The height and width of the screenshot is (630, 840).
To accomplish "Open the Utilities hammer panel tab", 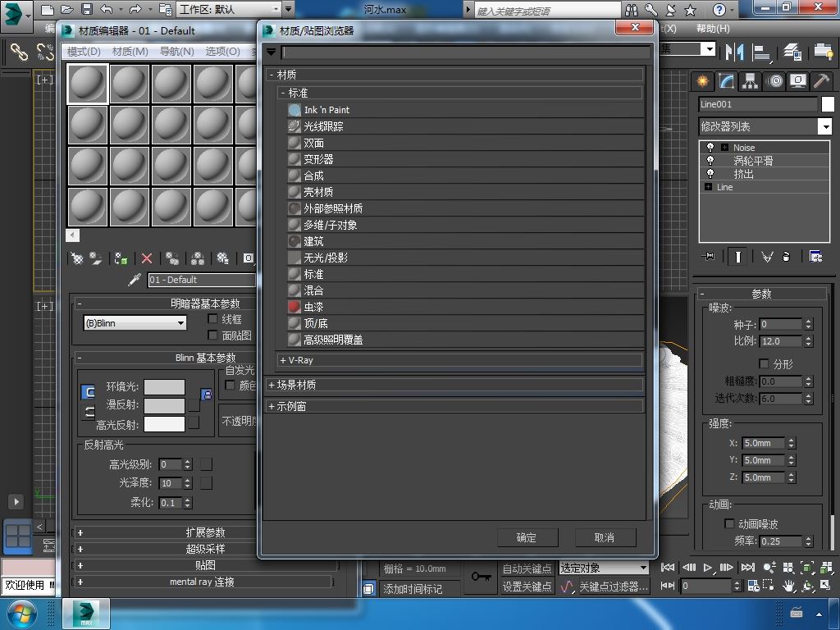I will [820, 81].
